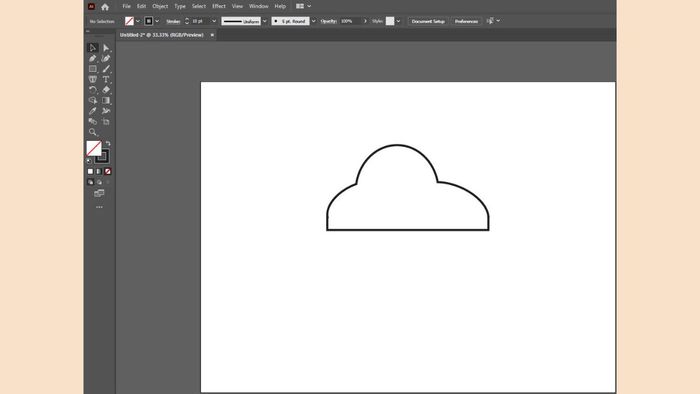Open the Object menu
Viewport: 700px width, 394px height.
pos(160,6)
